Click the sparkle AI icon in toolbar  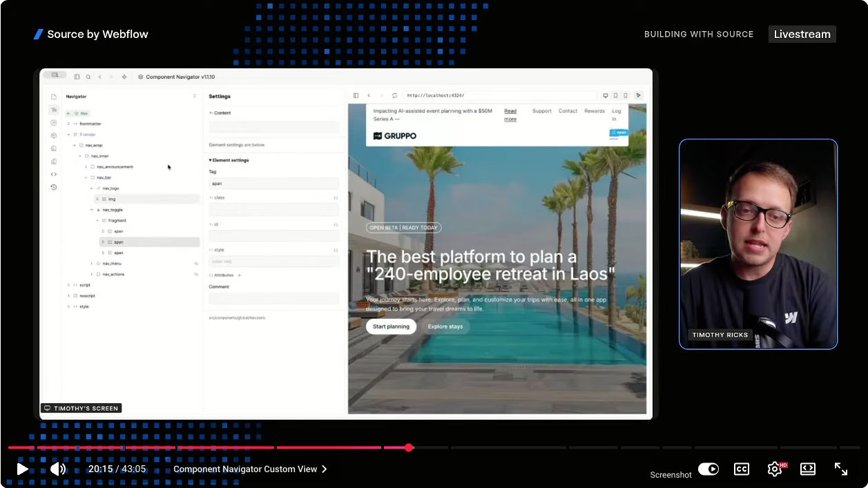[x=124, y=77]
